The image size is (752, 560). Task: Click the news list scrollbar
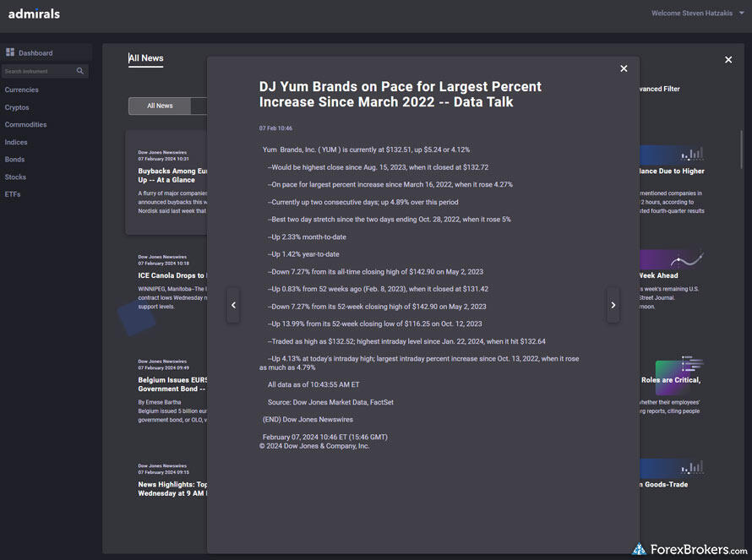pos(742,150)
